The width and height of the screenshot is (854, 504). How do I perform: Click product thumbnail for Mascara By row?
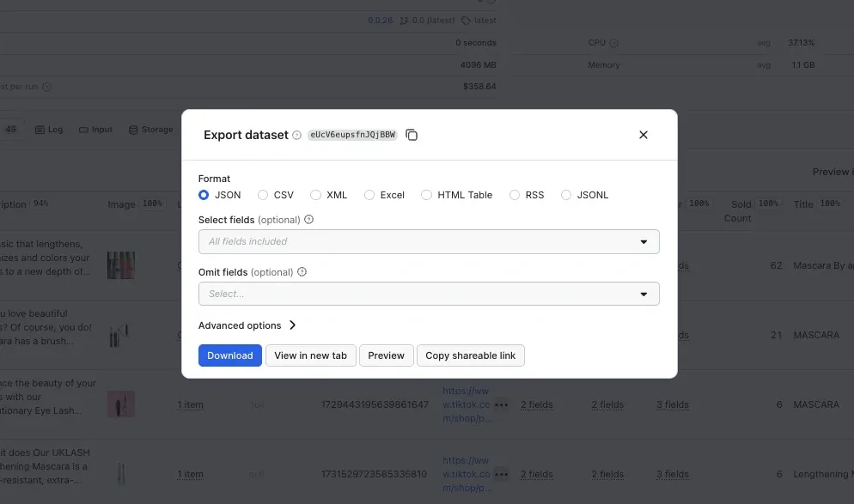pyautogui.click(x=121, y=265)
